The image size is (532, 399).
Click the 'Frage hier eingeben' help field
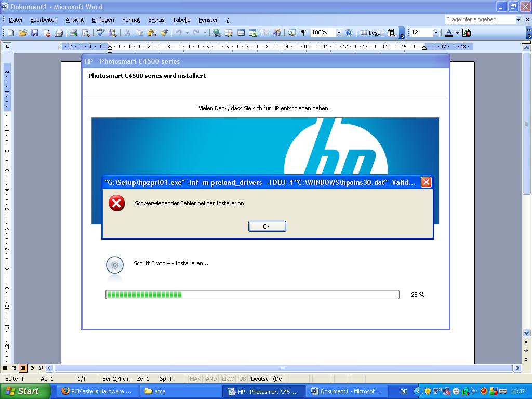click(480, 19)
